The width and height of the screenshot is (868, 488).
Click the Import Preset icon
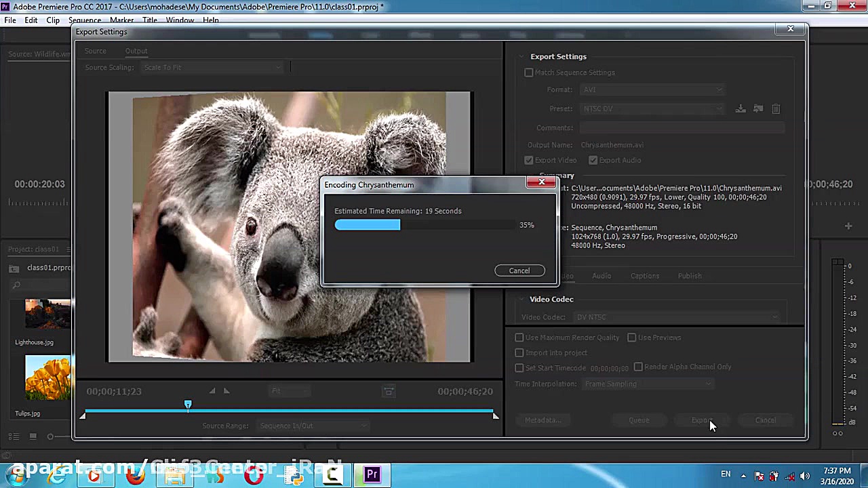coord(758,108)
